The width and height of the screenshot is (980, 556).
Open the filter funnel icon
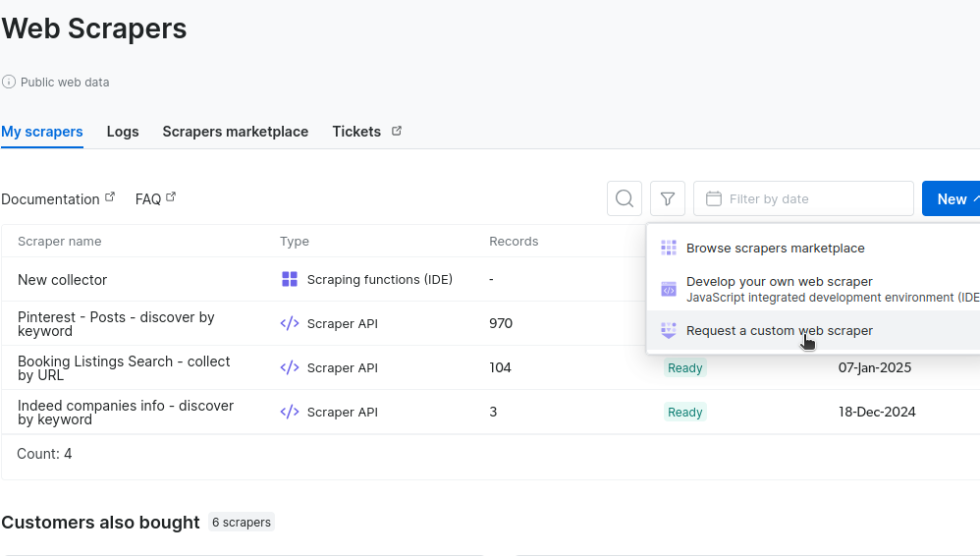point(668,198)
